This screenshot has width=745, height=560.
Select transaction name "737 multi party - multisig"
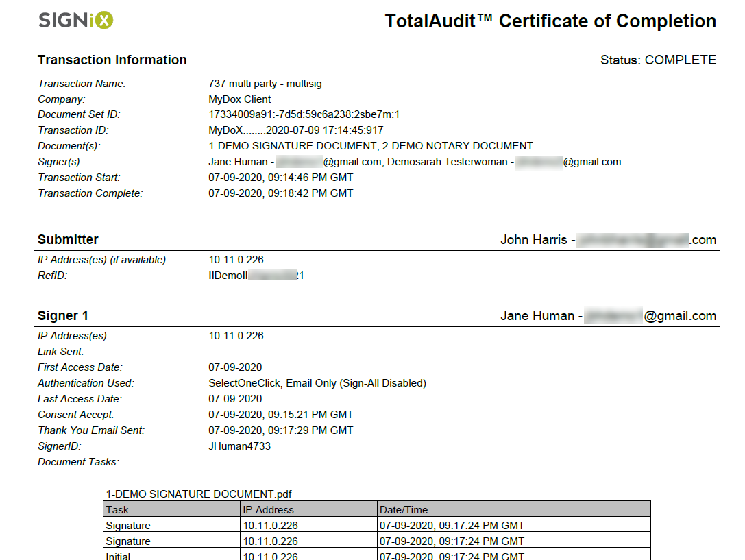coord(265,84)
